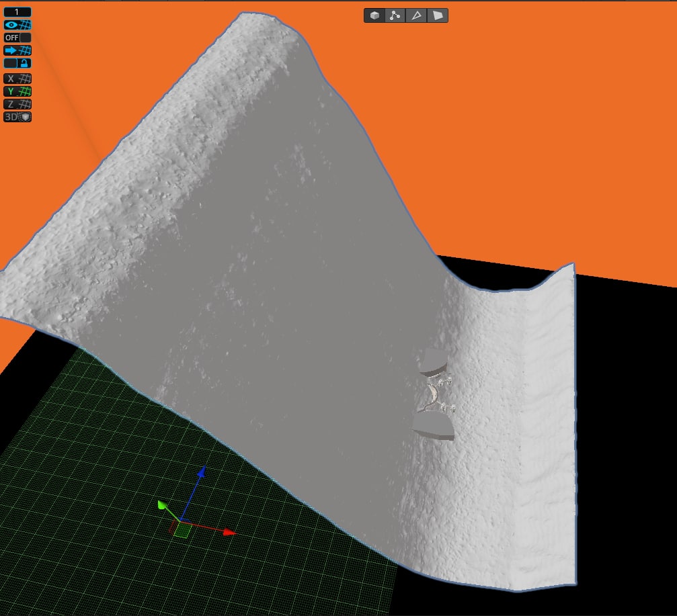This screenshot has height=616, width=677.
Task: Select the object selection mode cube icon
Action: tap(374, 15)
